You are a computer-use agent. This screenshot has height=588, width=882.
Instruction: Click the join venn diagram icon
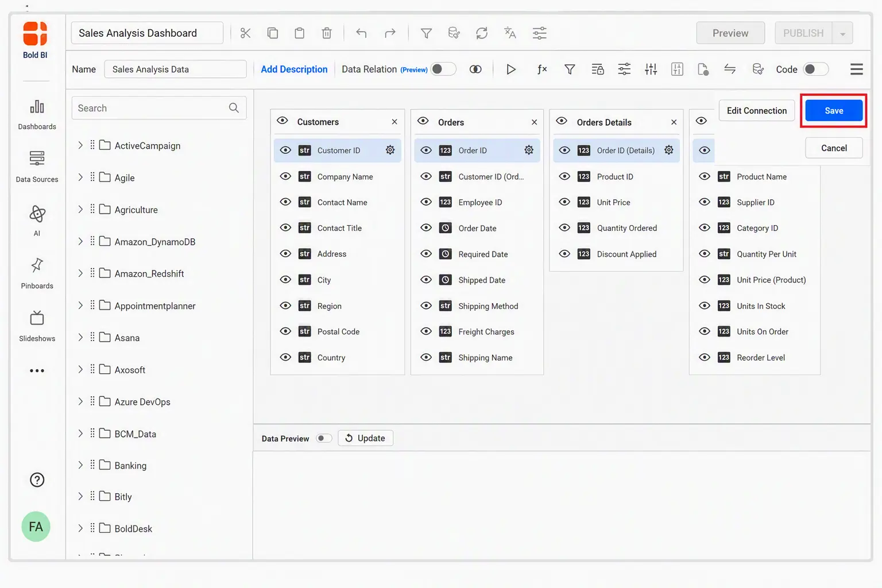(475, 69)
